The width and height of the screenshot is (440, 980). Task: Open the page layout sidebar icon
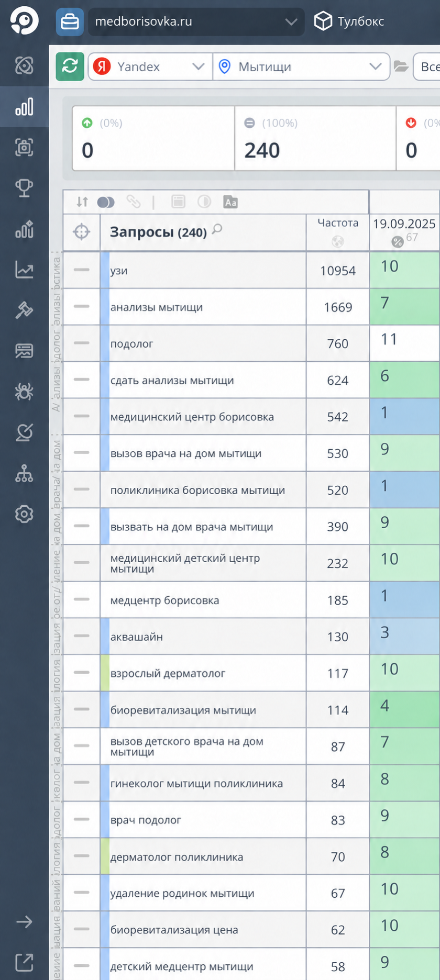24,351
